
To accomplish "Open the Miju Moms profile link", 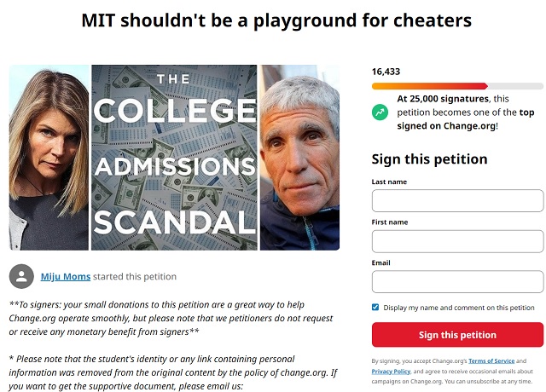I will coord(66,276).
